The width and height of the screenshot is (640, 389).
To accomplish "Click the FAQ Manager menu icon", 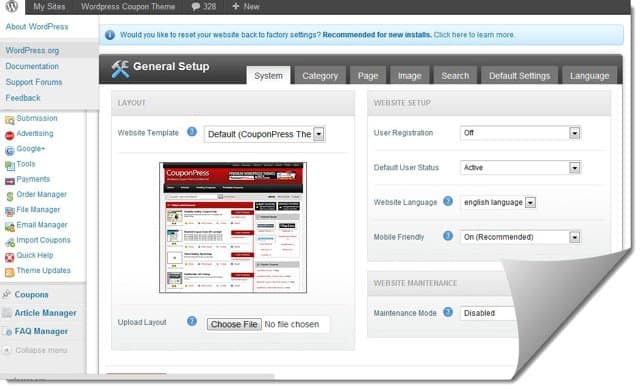I will (x=8, y=332).
